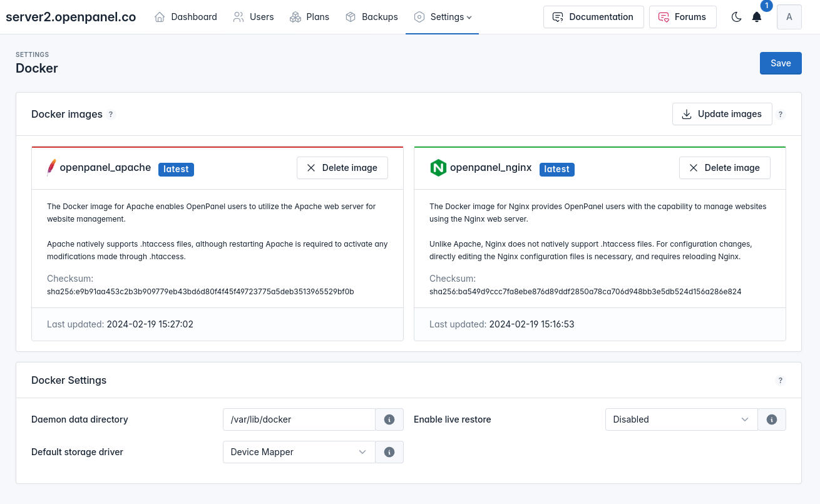Viewport: 820px width, 504px height.
Task: Click the Enable live restore label
Action: (x=452, y=419)
